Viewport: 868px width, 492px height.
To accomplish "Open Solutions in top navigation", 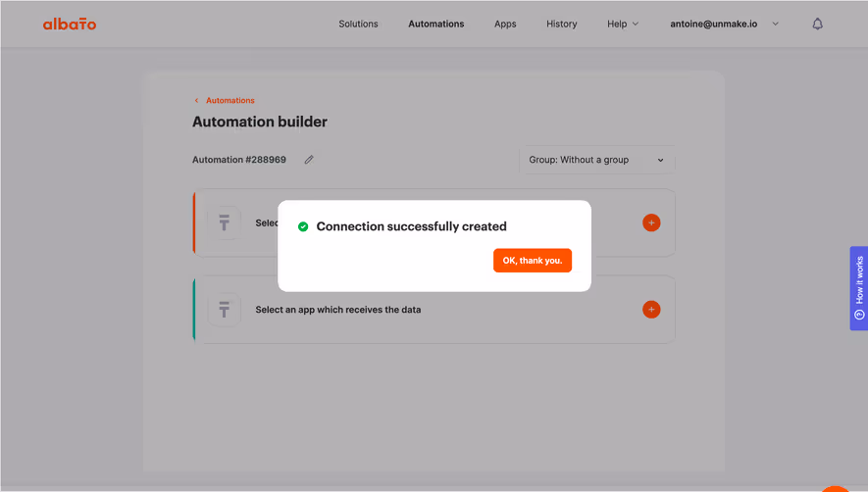I will point(358,24).
